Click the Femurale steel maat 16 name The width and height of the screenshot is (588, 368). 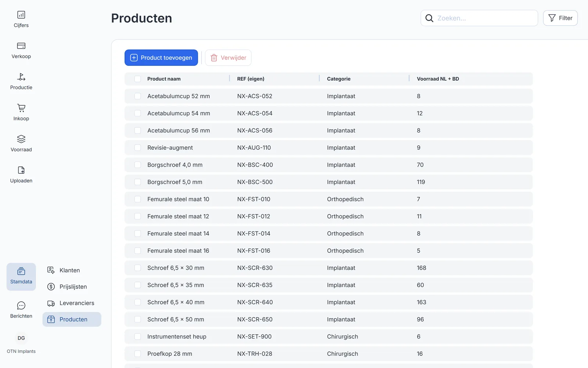pos(178,251)
